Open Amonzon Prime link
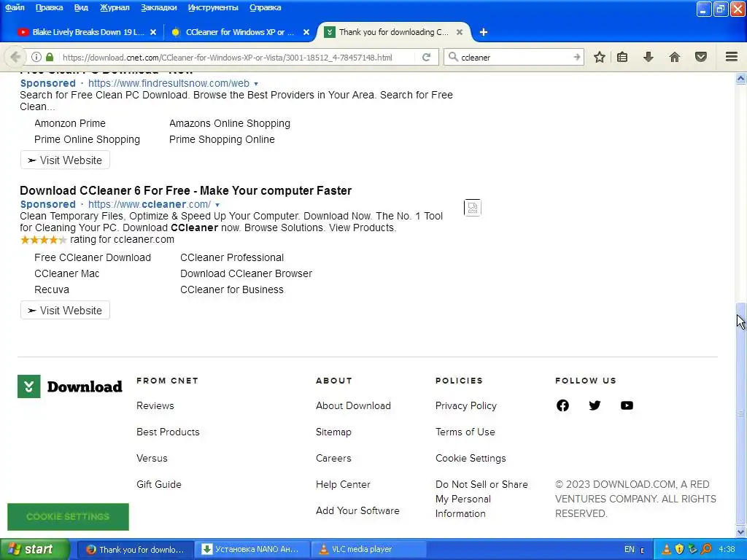Image resolution: width=747 pixels, height=560 pixels. click(70, 123)
